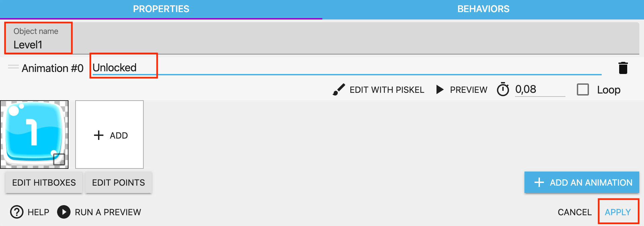Click the drag handle beside Animation #0
The height and width of the screenshot is (226, 644).
pos(13,67)
